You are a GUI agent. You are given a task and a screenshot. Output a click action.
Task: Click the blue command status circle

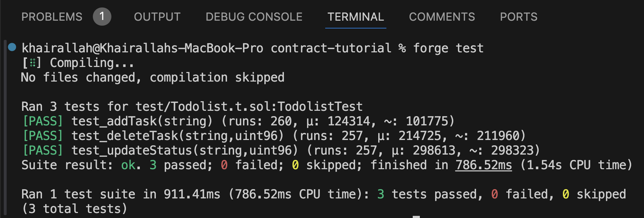point(12,47)
